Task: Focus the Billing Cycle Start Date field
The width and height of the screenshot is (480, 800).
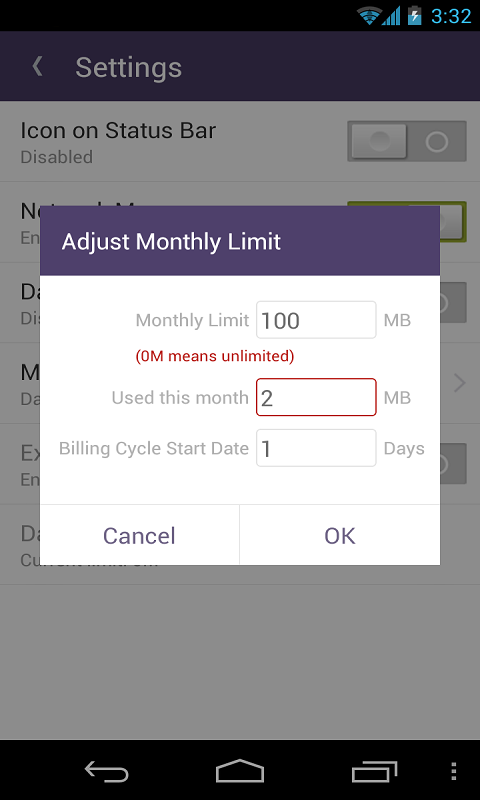Action: pos(316,447)
